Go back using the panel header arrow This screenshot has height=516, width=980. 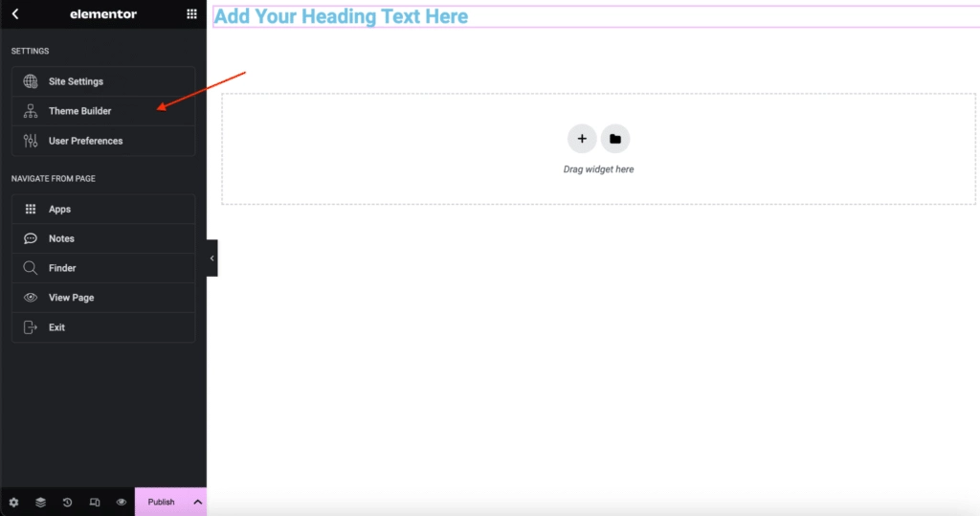pyautogui.click(x=15, y=13)
